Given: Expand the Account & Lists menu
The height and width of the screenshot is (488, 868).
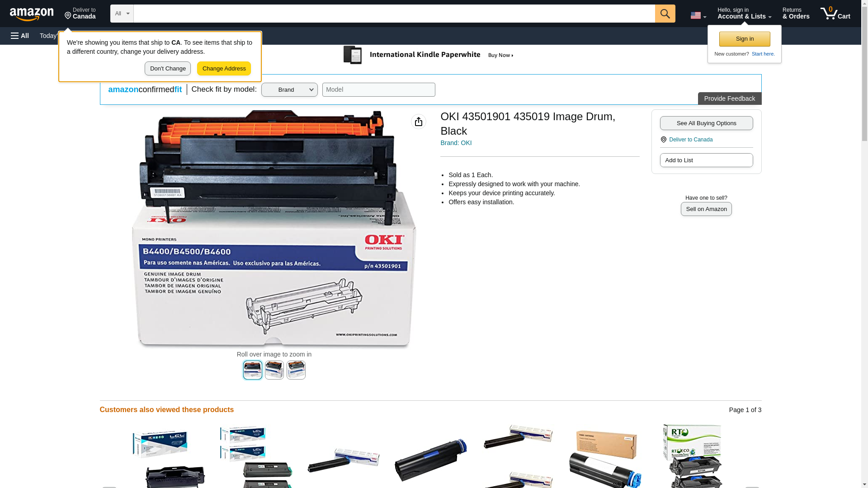Looking at the screenshot, I should [744, 14].
